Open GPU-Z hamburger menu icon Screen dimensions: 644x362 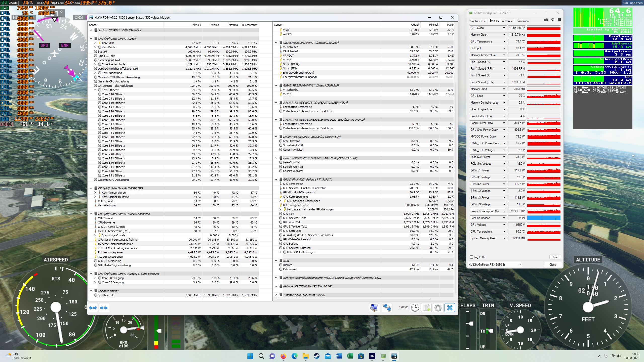point(559,20)
